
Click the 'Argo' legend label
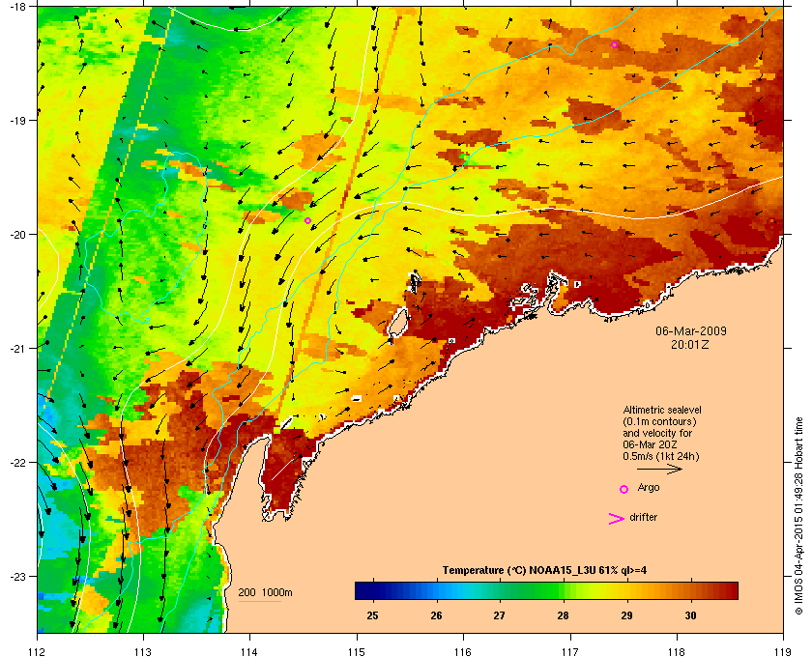(x=649, y=488)
